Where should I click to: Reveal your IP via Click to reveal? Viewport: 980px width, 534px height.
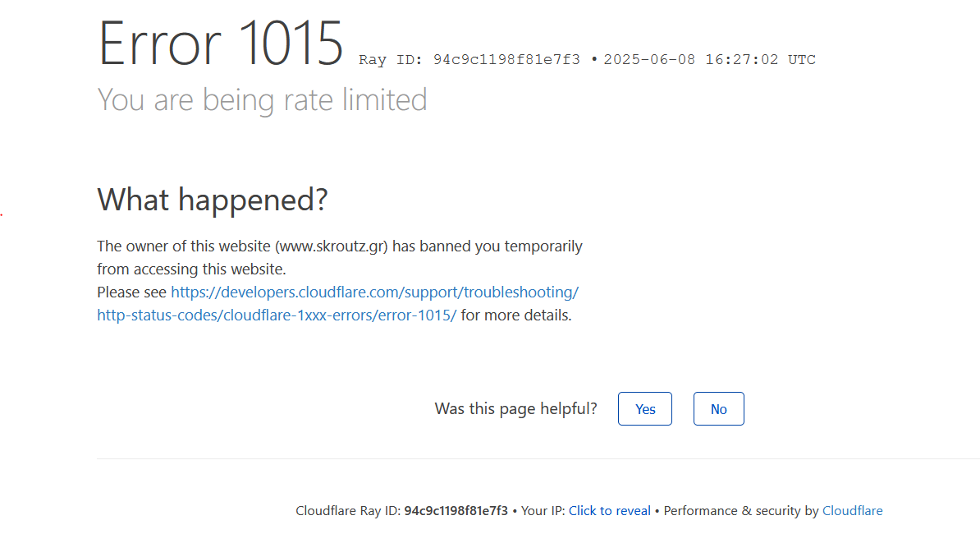609,511
